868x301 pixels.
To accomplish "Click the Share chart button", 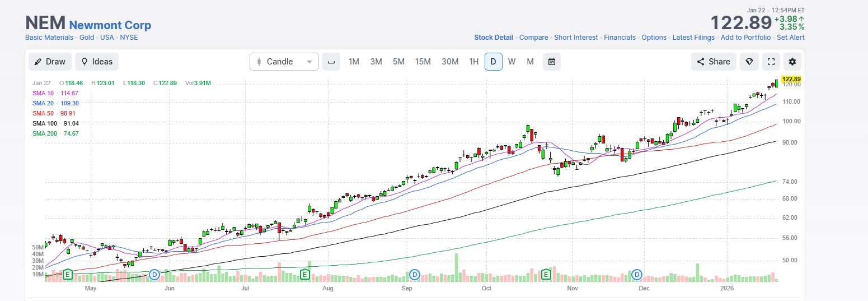I will pyautogui.click(x=714, y=62).
